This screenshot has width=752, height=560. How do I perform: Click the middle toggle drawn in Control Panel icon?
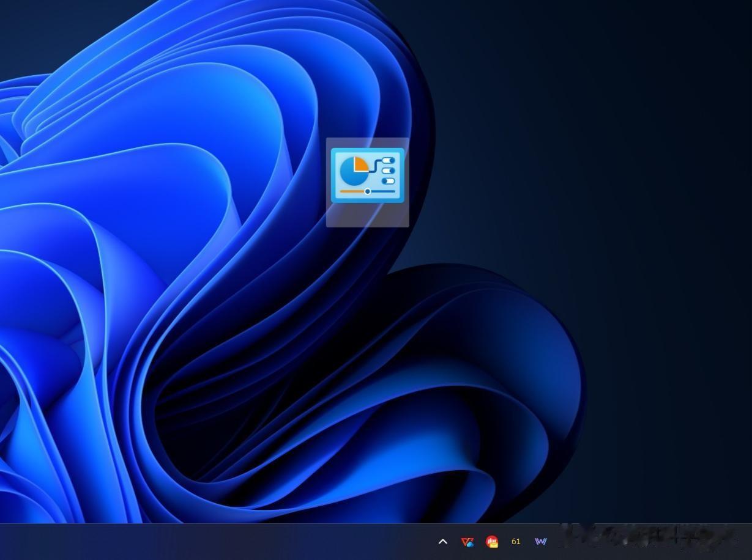[x=389, y=171]
